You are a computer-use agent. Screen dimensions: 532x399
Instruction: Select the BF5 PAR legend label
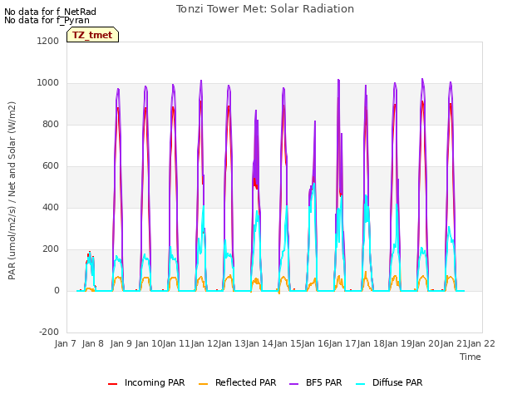324,382
